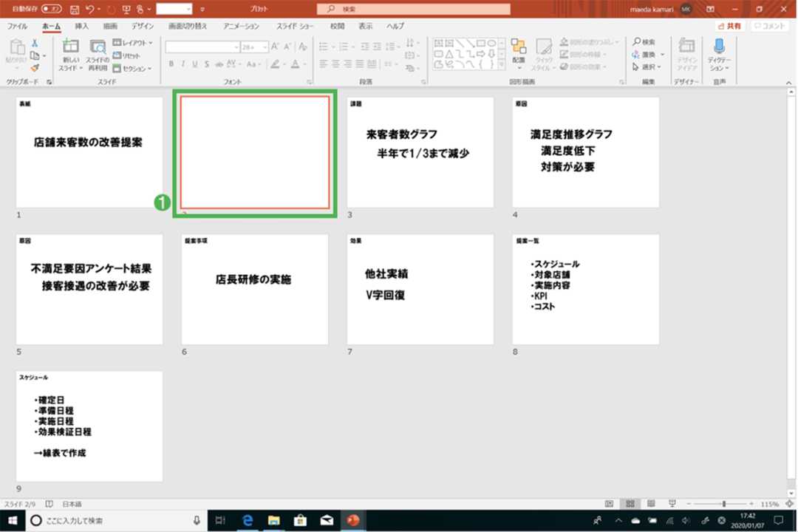The image size is (798, 532).
Task: Select slide 1 thumbnail 店舗来客数の改善提案
Action: coord(89,152)
